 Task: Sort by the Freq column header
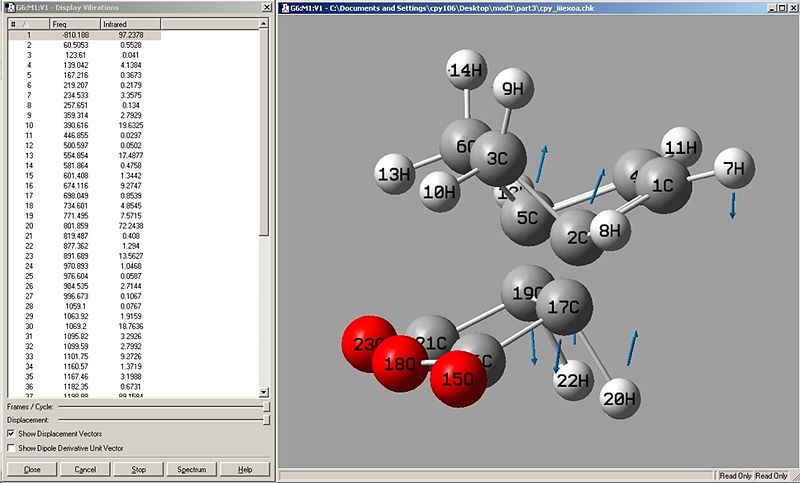[x=76, y=24]
